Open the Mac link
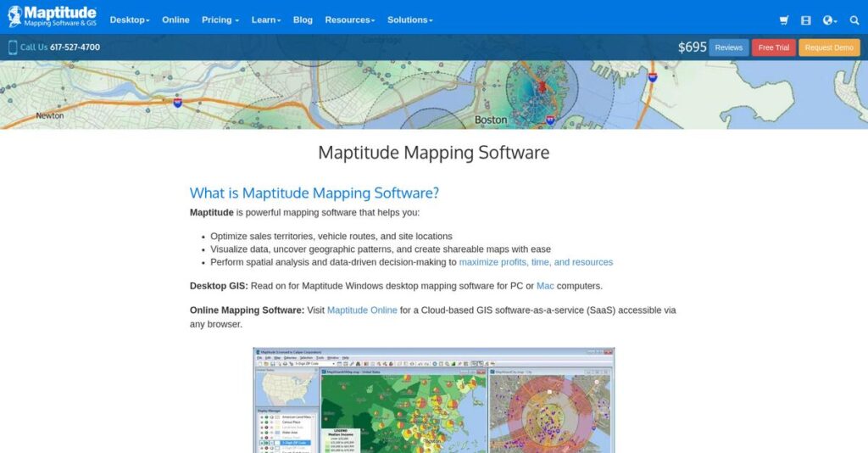Viewport: 868px width, 453px height. coord(545,286)
